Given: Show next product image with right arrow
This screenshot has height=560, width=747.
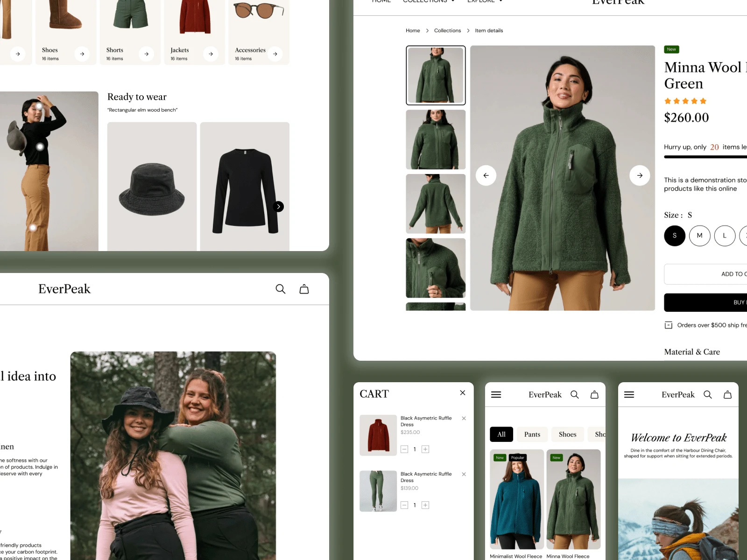Looking at the screenshot, I should point(640,175).
